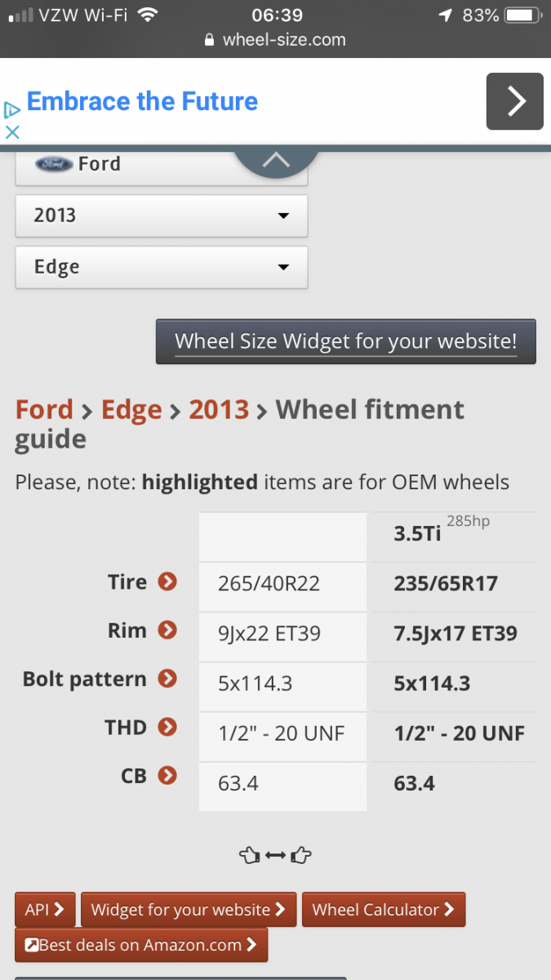Open Best deals on Amazon.com

click(x=141, y=945)
